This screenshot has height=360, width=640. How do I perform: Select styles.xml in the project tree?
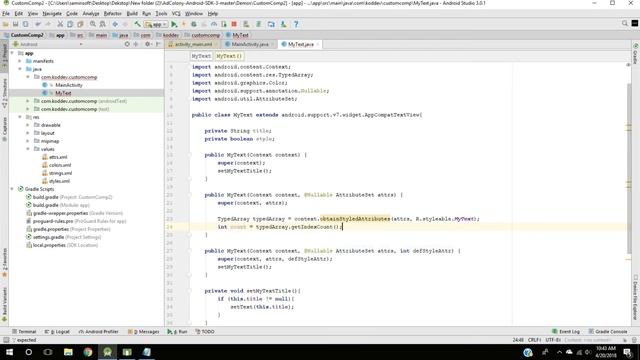tap(59, 181)
